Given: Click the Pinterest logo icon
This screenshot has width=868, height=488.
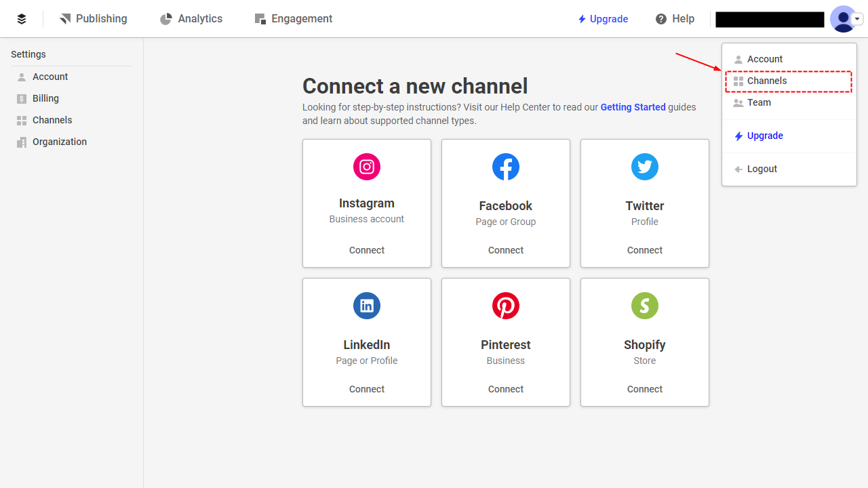Looking at the screenshot, I should [506, 306].
